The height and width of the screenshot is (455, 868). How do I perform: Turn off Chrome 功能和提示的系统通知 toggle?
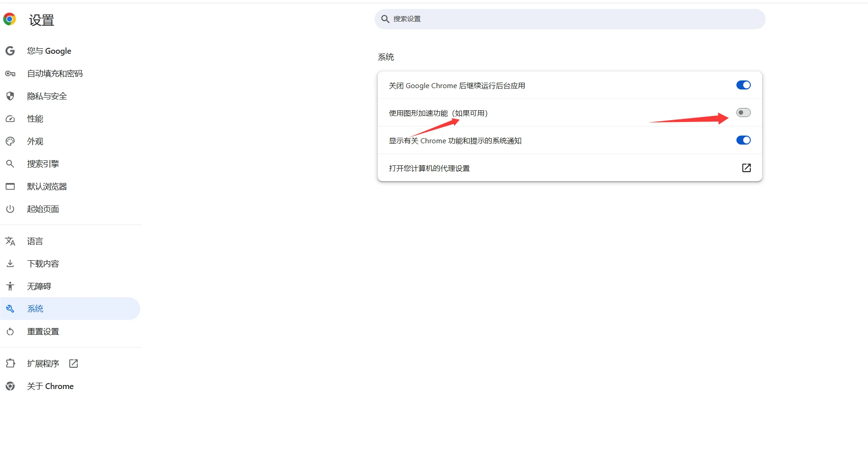pos(743,141)
